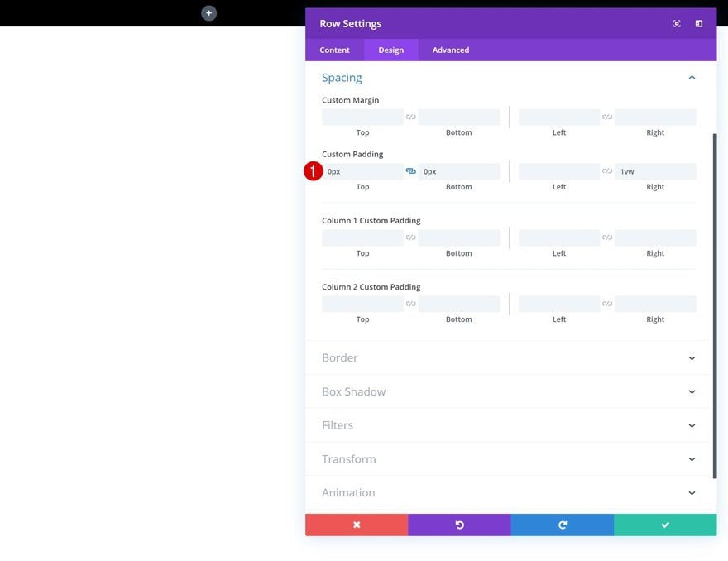Click the blue redo arrow button

tap(563, 525)
